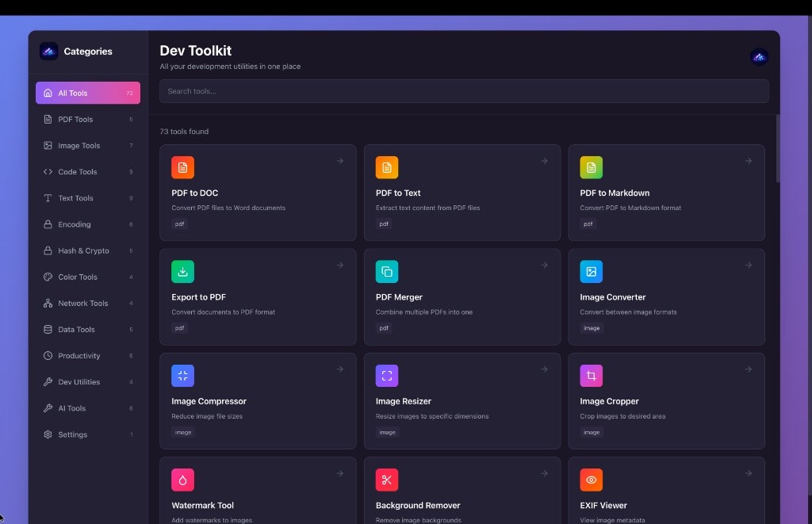Open the Productivity category
The height and width of the screenshot is (524, 812).
coord(88,356)
